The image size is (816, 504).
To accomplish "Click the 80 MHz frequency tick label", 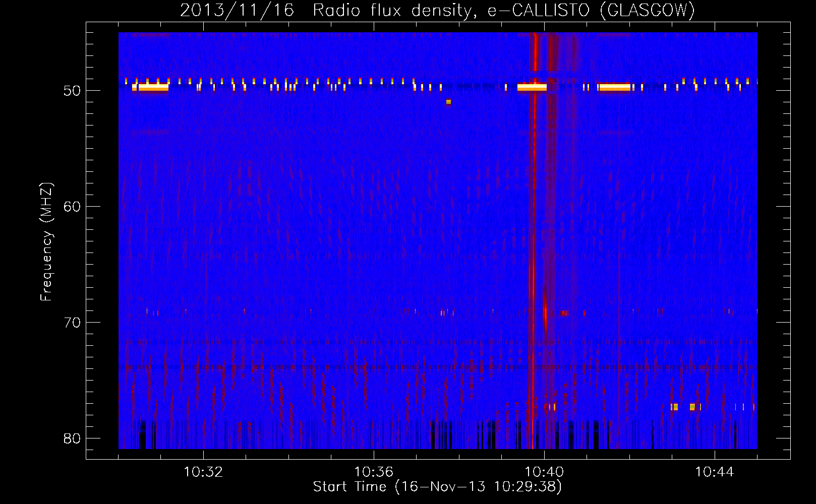I will point(72,438).
